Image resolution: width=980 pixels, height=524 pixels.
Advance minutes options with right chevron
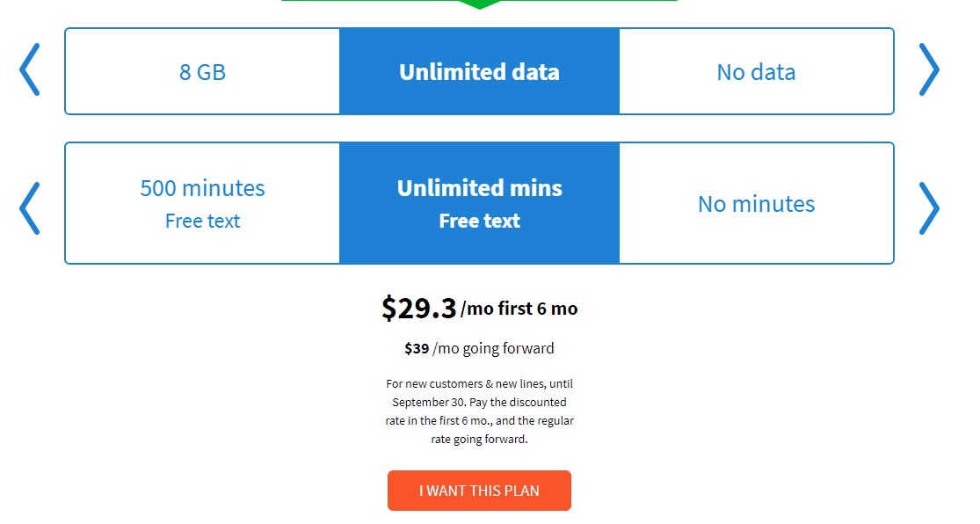(929, 207)
